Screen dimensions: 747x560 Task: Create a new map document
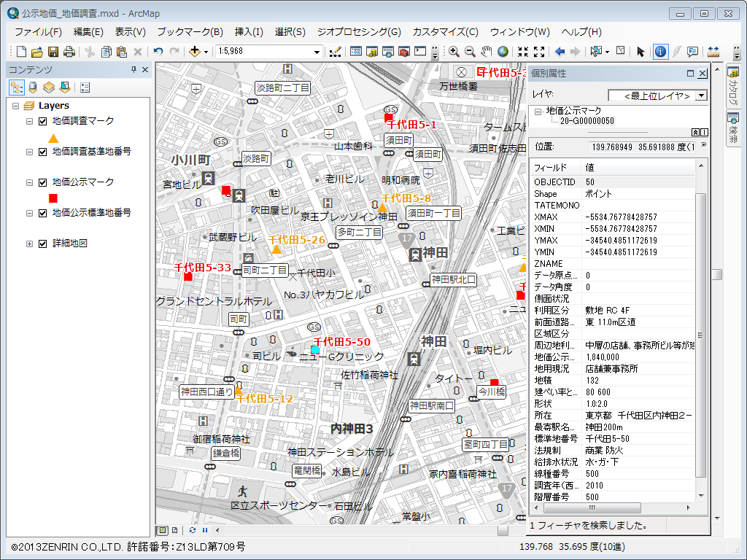[x=21, y=52]
